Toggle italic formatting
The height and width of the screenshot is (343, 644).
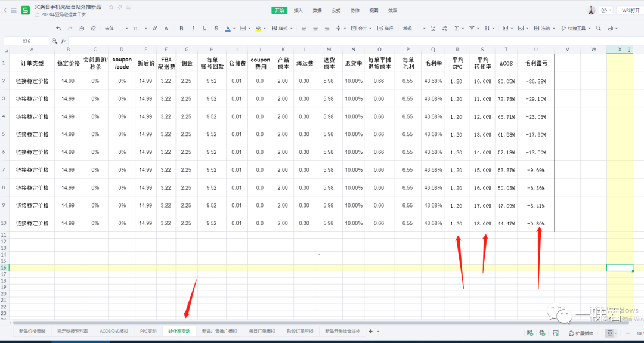pyautogui.click(x=193, y=28)
